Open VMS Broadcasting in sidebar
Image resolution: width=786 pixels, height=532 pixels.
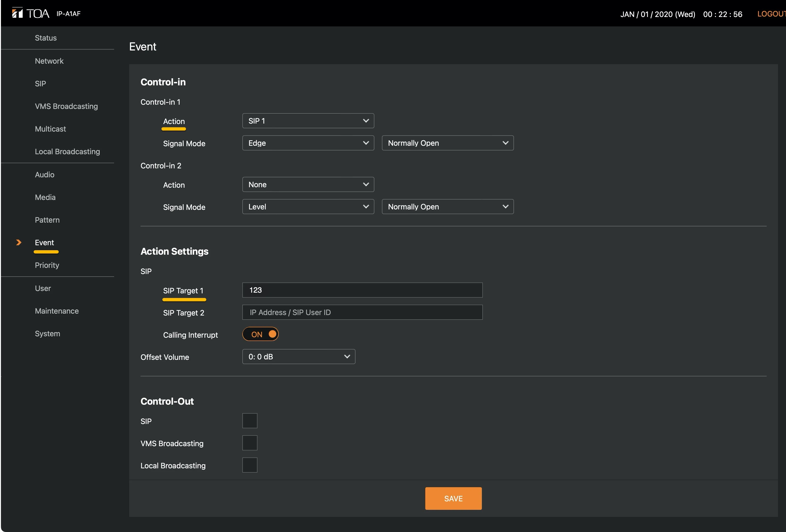[66, 106]
